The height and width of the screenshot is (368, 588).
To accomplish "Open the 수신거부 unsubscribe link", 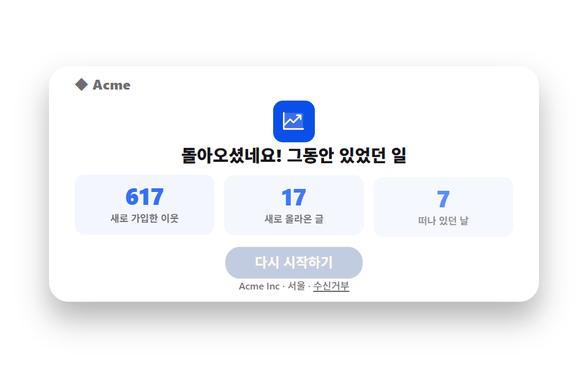I will (331, 286).
